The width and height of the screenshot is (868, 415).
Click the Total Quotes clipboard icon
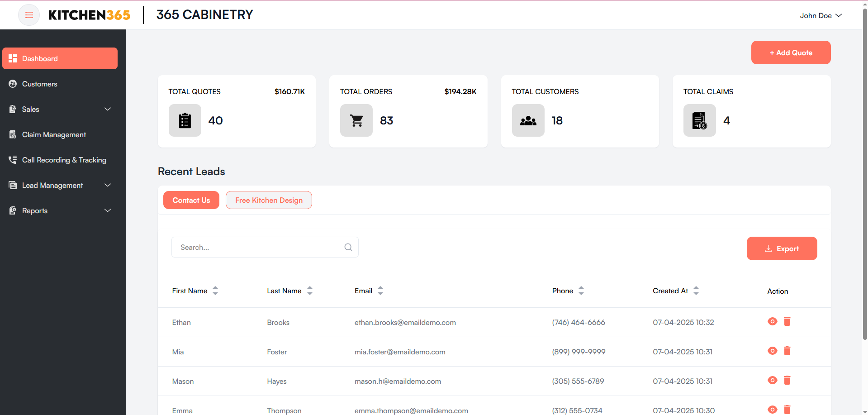(185, 120)
